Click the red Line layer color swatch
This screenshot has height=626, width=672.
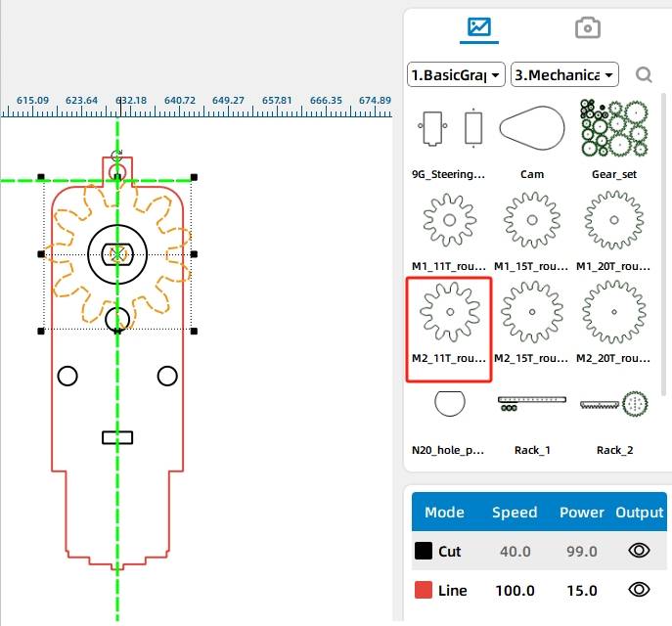point(424,590)
